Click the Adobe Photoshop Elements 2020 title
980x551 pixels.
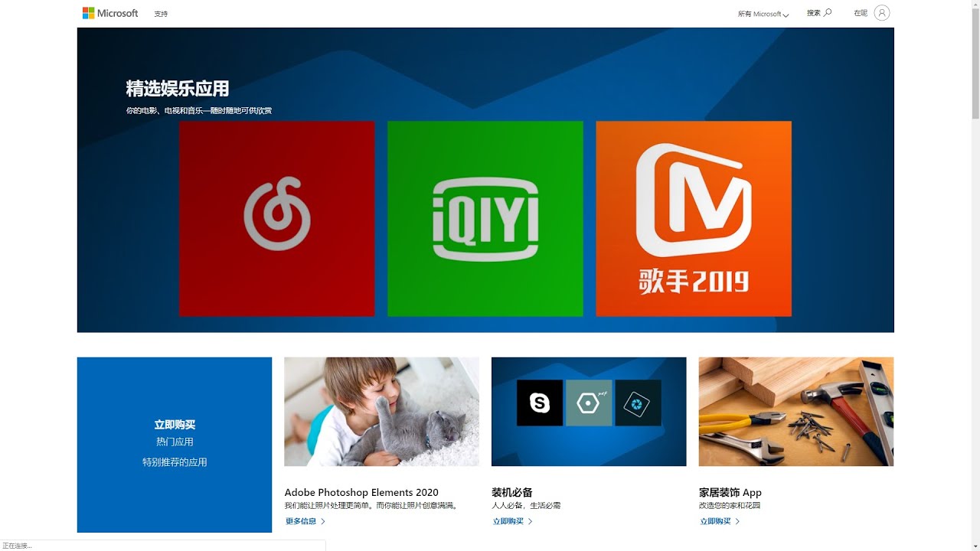click(361, 492)
